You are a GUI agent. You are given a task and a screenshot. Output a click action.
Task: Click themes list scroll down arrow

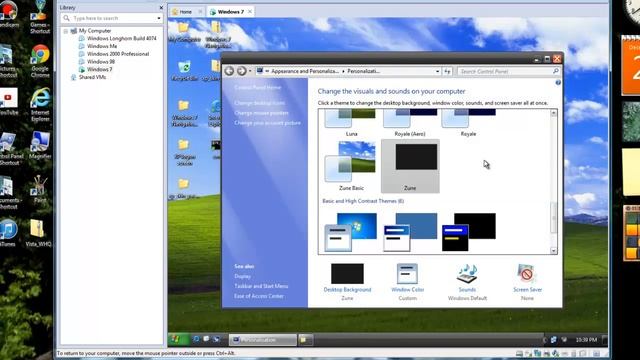click(x=553, y=251)
